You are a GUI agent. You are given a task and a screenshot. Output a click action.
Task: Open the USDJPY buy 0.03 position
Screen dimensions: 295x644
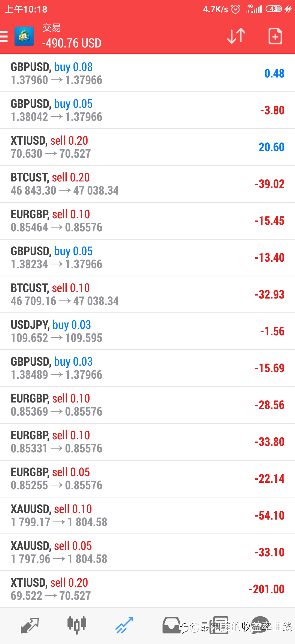click(x=147, y=331)
